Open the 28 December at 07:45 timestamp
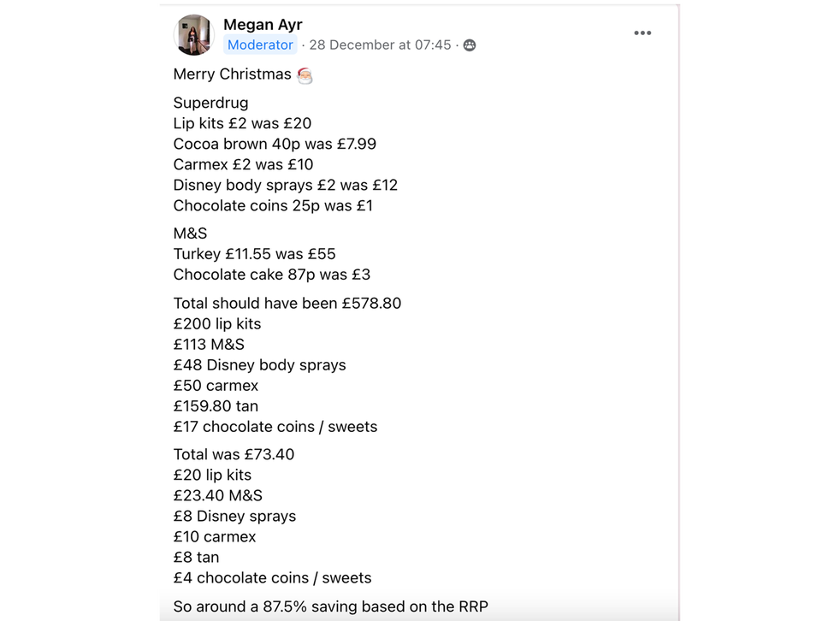The image size is (840, 621). [380, 45]
